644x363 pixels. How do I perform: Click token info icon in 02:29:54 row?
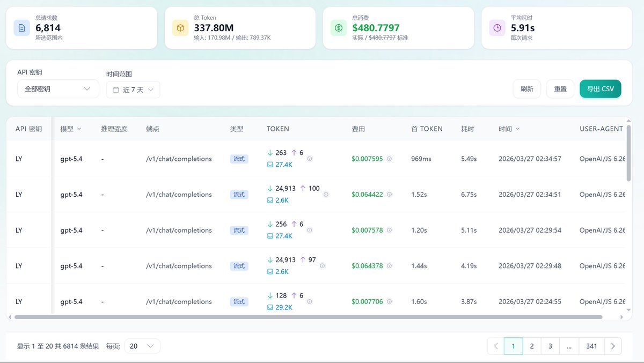[310, 231]
